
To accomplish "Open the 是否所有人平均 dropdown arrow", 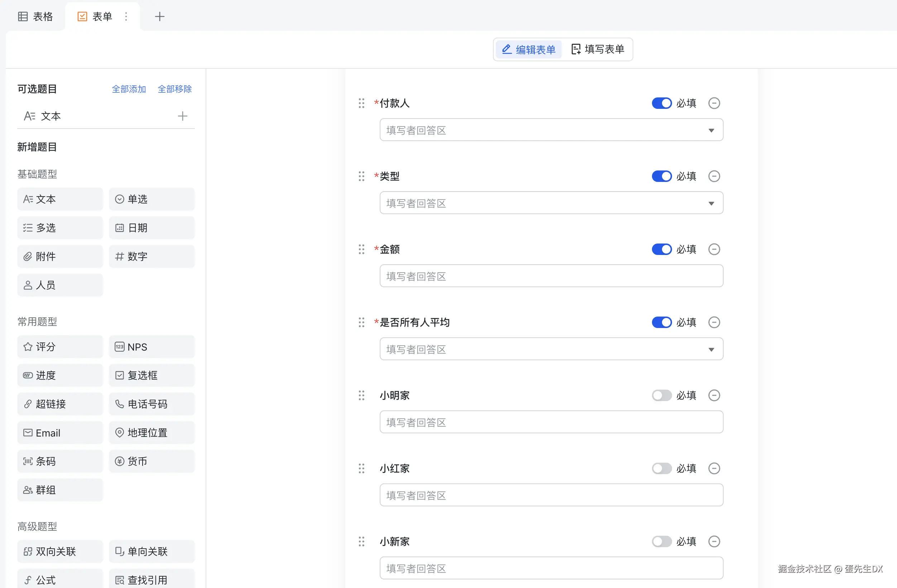I will coord(711,350).
